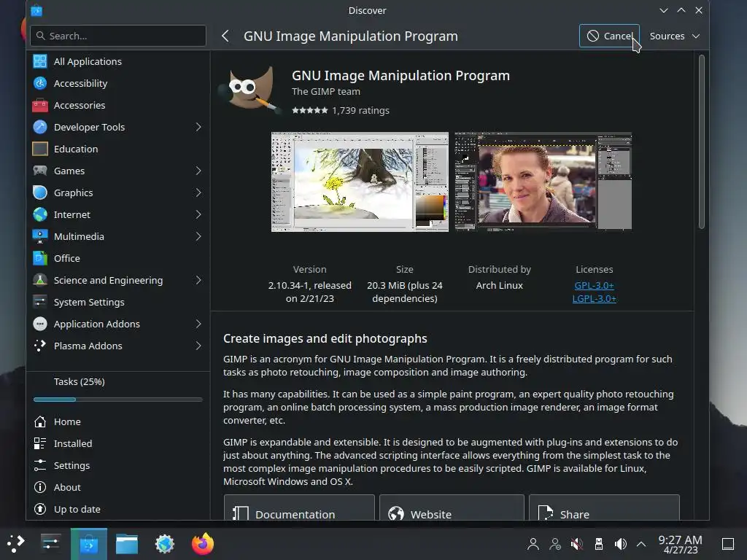
Task: Select the Office category label
Action: tap(66, 259)
